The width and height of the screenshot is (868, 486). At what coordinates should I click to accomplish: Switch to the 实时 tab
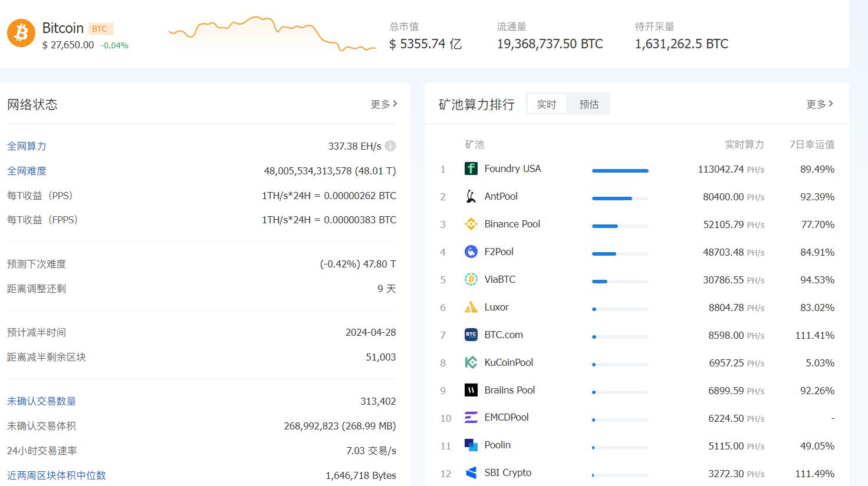(x=546, y=104)
